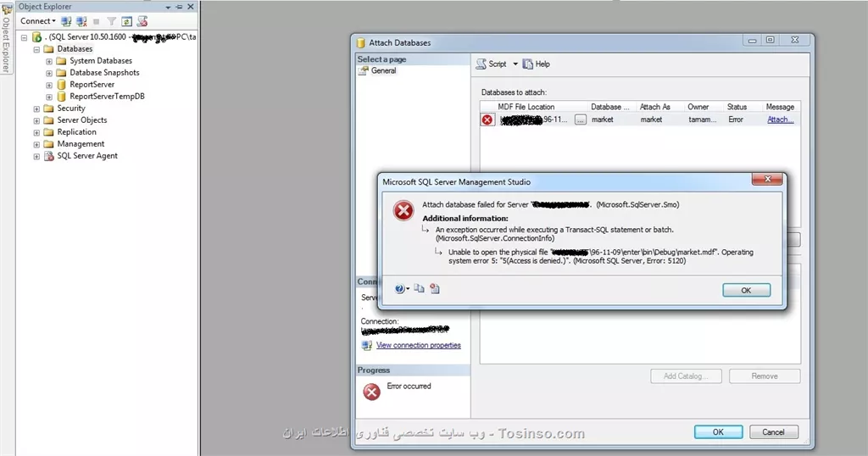The image size is (868, 456).
Task: Click the View connection properties link
Action: [419, 345]
